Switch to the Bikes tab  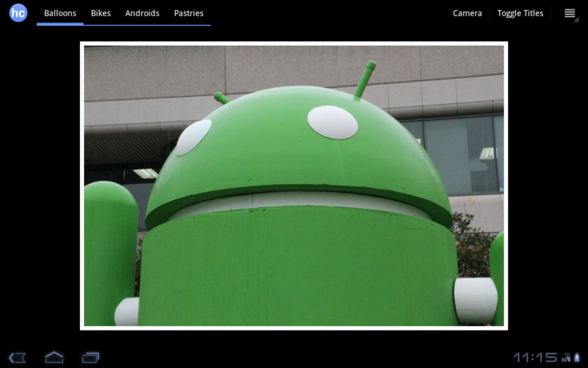[x=101, y=13]
